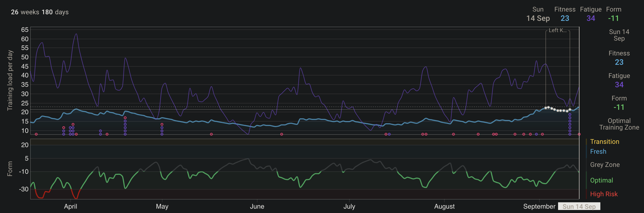Select the highlighted Sun 14 Sep axis date

click(579, 206)
